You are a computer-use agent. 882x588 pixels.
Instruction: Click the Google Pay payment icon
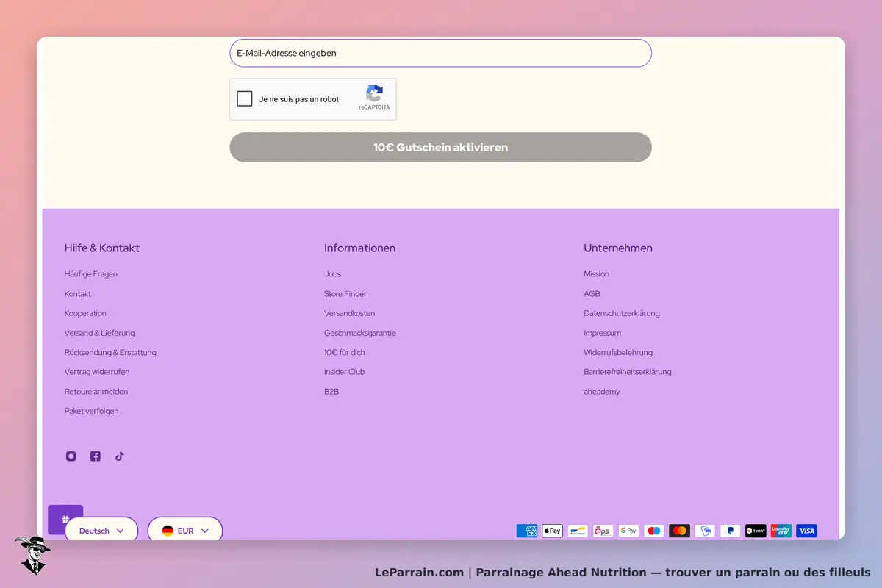tap(628, 531)
